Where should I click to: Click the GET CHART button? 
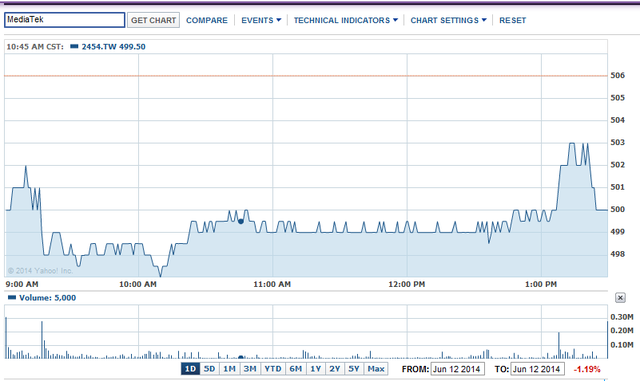point(153,20)
